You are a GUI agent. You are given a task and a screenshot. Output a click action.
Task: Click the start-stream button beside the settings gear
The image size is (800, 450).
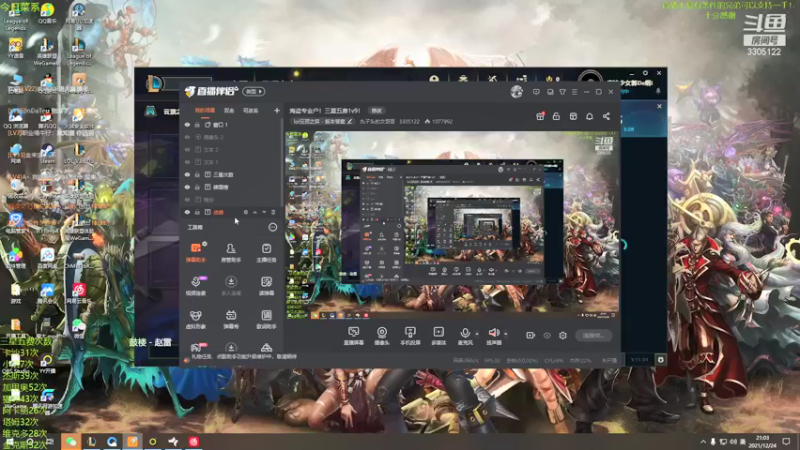tap(594, 335)
